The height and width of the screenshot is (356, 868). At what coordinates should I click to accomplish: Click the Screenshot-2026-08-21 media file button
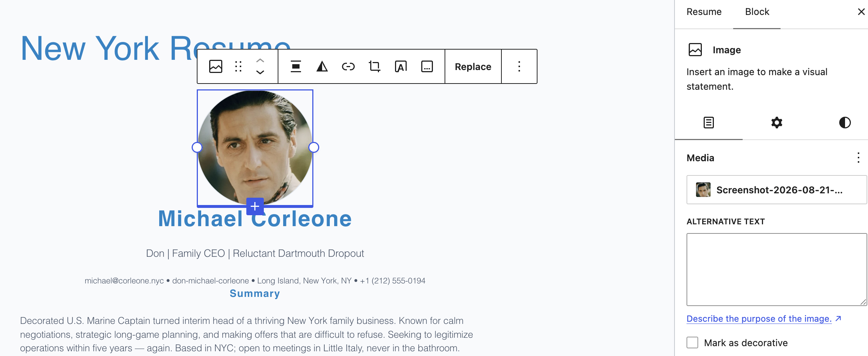[777, 190]
